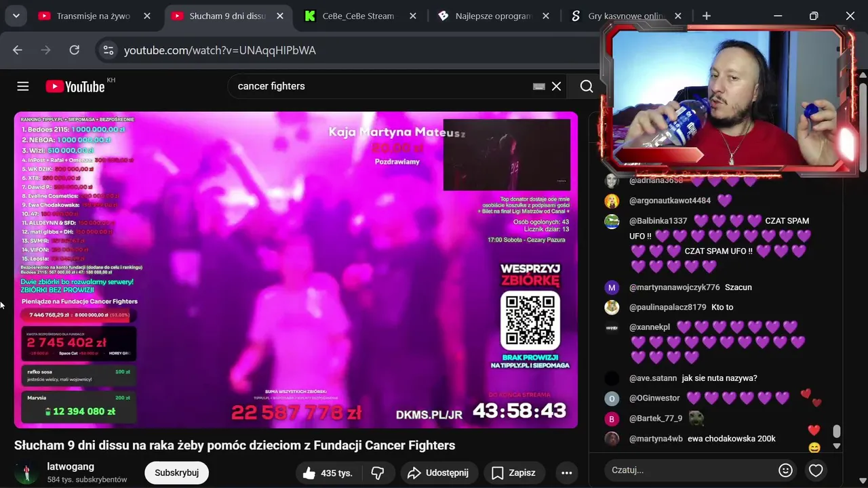Open more actions three-dot menu
This screenshot has height=488, width=868.
click(566, 472)
